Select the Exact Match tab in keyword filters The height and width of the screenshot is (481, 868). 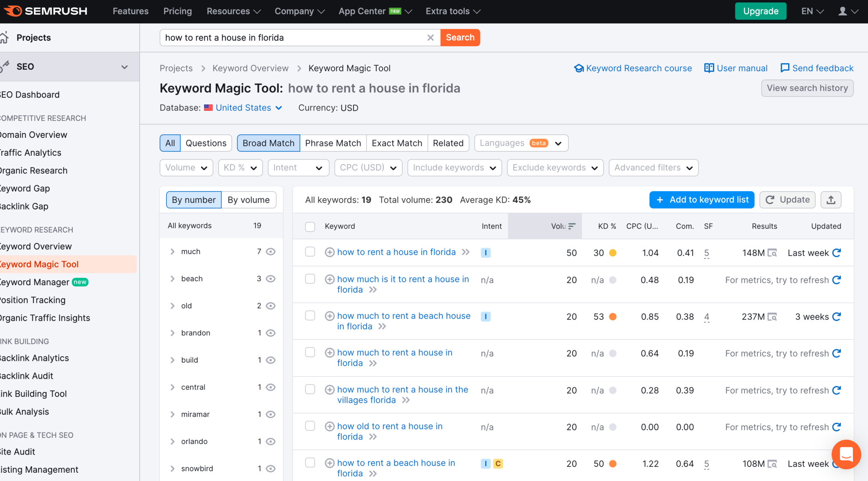[397, 143]
